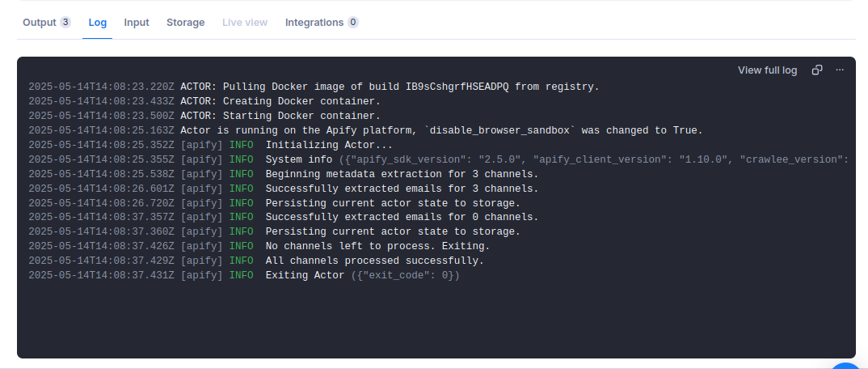The height and width of the screenshot is (369, 868).
Task: Switch to the Output tab
Action: pos(46,23)
